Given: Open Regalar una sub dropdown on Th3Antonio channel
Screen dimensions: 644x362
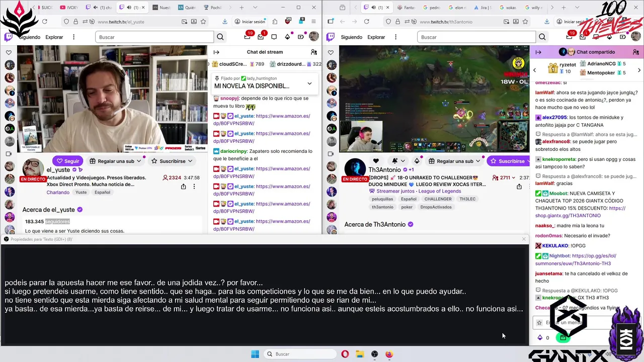Looking at the screenshot, I should pyautogui.click(x=454, y=161).
